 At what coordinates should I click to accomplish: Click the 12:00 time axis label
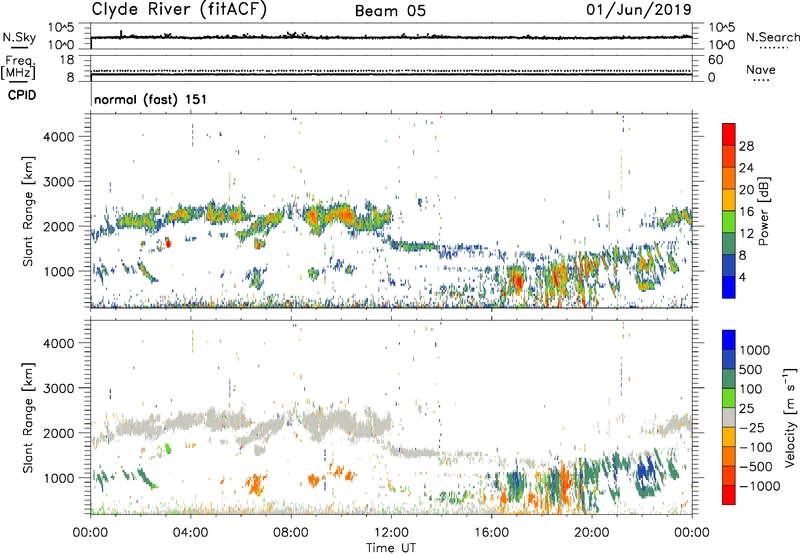pos(391,533)
